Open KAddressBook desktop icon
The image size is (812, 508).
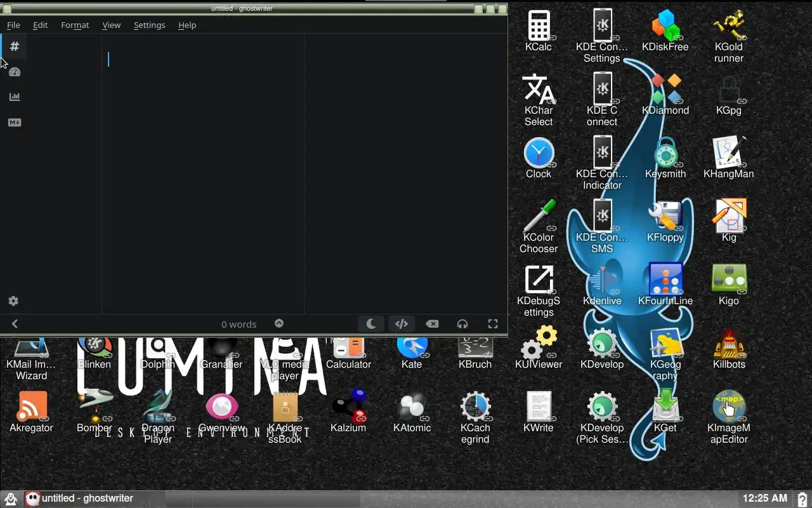click(x=285, y=417)
